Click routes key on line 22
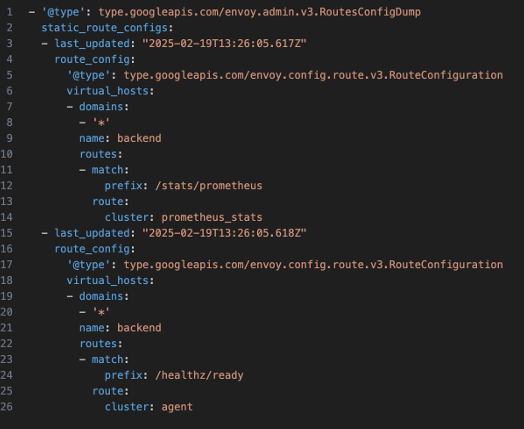524x429 pixels. (x=98, y=343)
